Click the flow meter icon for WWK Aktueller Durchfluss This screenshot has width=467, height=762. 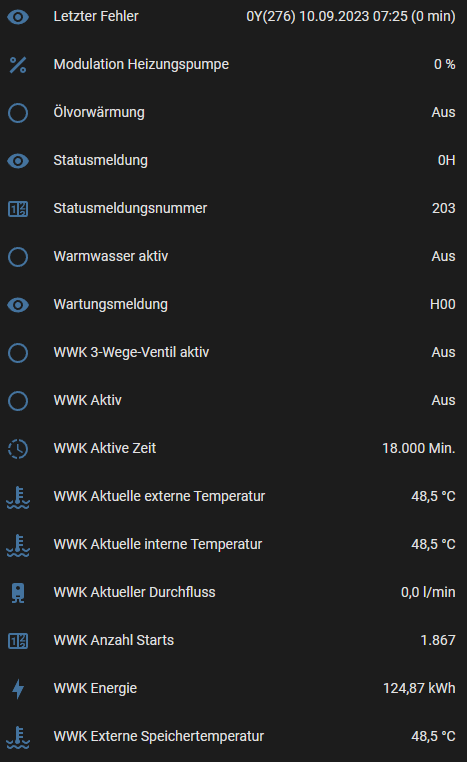(18, 593)
